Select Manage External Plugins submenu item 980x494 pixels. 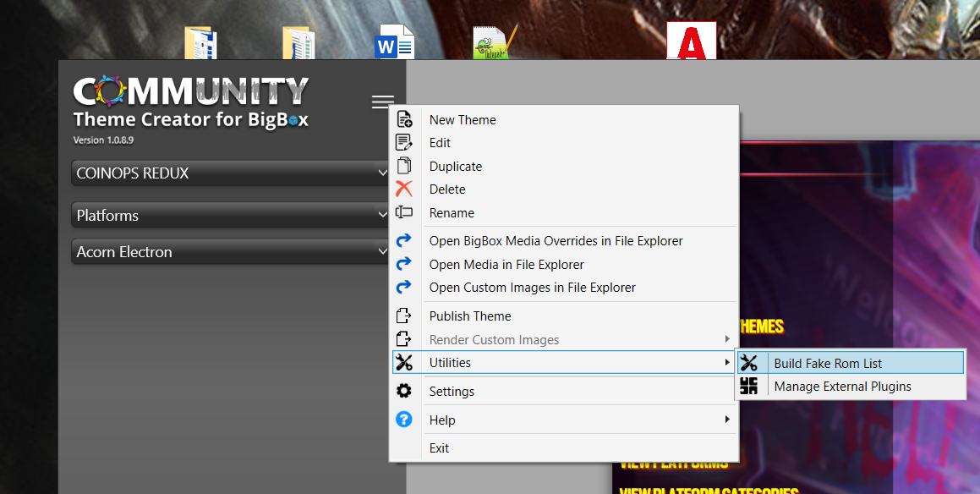(x=851, y=386)
